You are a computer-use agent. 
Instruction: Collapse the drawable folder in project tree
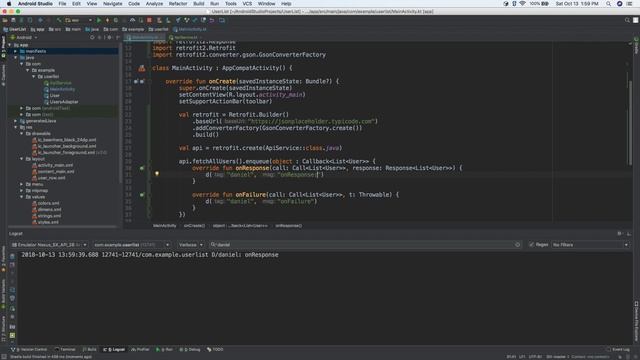pos(22,133)
